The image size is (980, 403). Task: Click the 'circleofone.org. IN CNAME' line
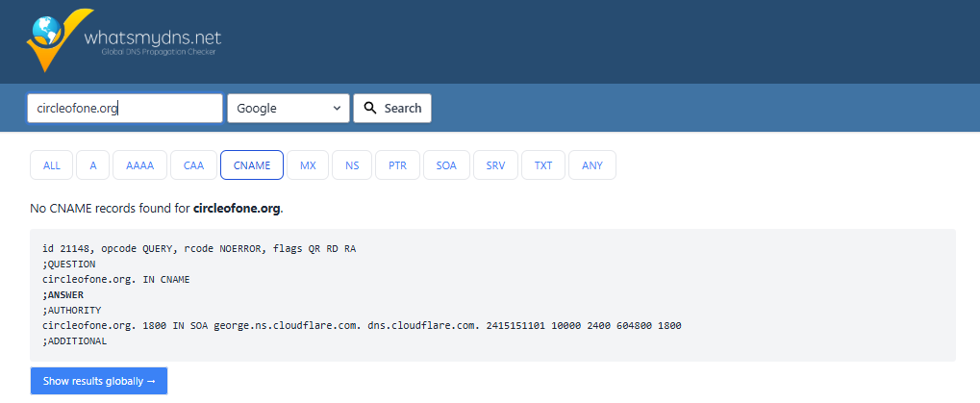[116, 279]
